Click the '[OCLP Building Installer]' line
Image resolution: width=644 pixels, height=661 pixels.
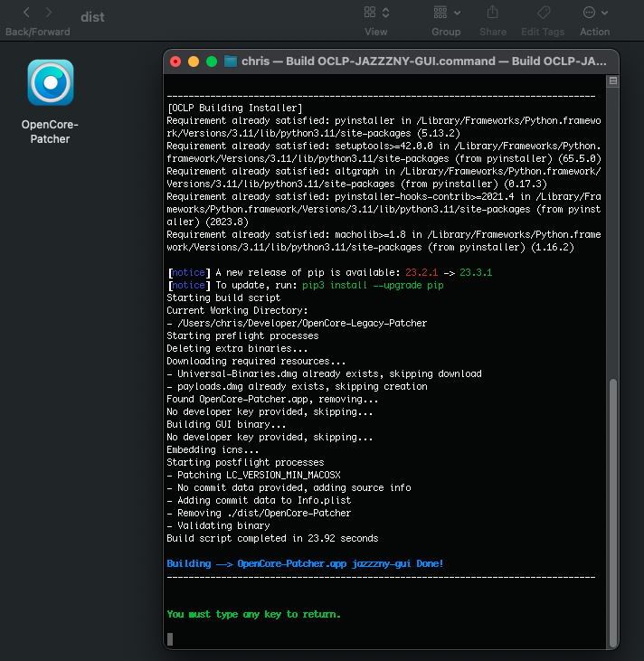click(235, 108)
